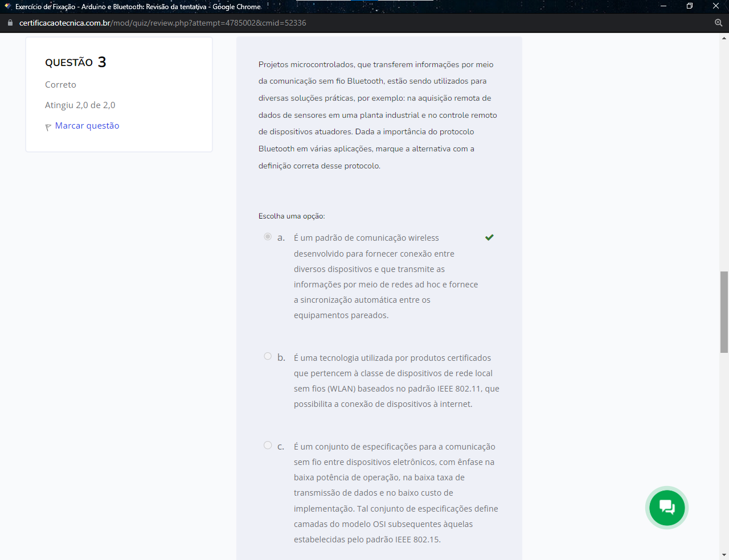Click the vertical scrollbar thumb

tap(724, 312)
